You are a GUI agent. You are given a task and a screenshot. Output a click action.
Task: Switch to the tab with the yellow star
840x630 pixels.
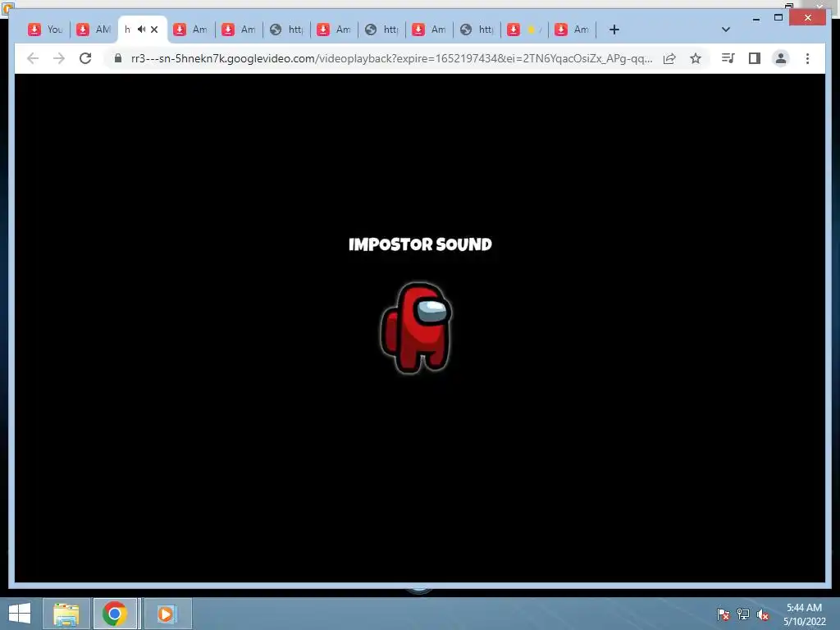point(525,30)
